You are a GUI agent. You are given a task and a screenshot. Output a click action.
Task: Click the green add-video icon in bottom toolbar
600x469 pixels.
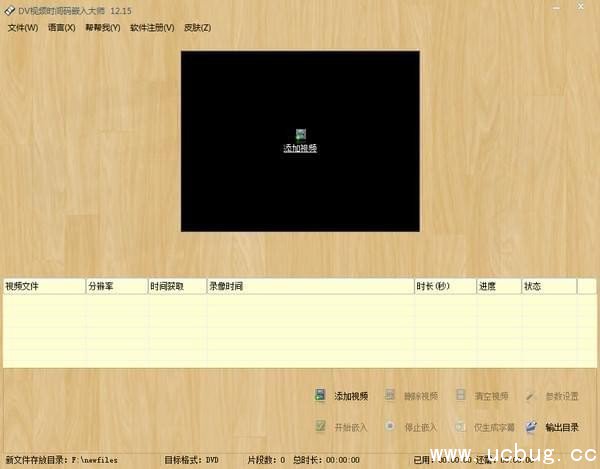[x=320, y=395]
